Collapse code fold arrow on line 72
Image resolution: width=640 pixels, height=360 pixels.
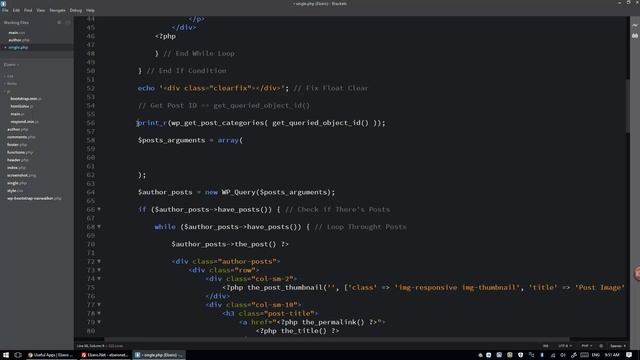coord(99,261)
